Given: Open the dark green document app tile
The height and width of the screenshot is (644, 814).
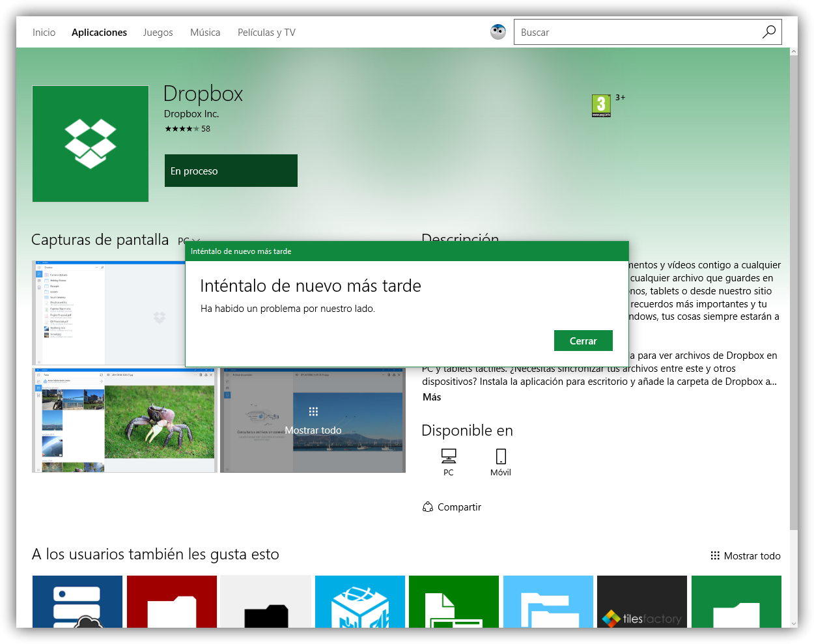Looking at the screenshot, I should pyautogui.click(x=454, y=602).
